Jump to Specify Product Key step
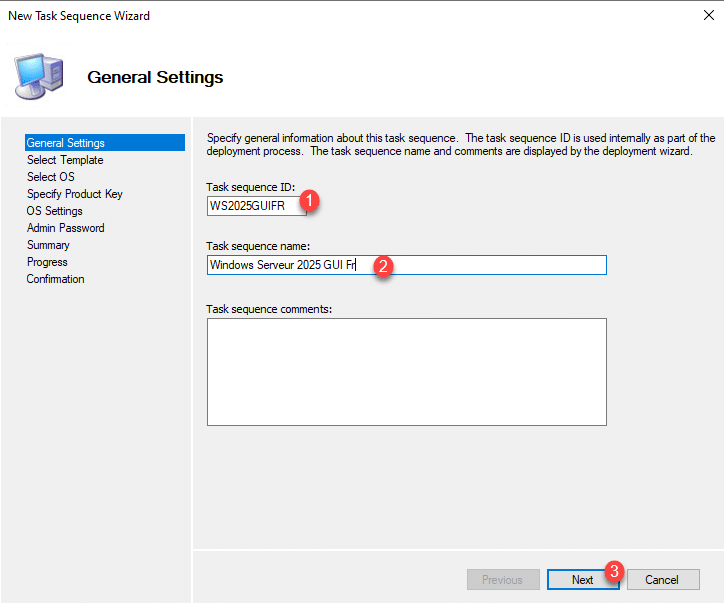Viewport: 724px width, 603px height. (75, 194)
